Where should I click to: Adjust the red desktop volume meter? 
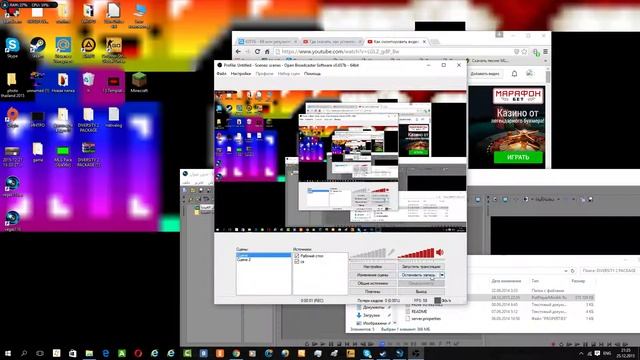416,253
